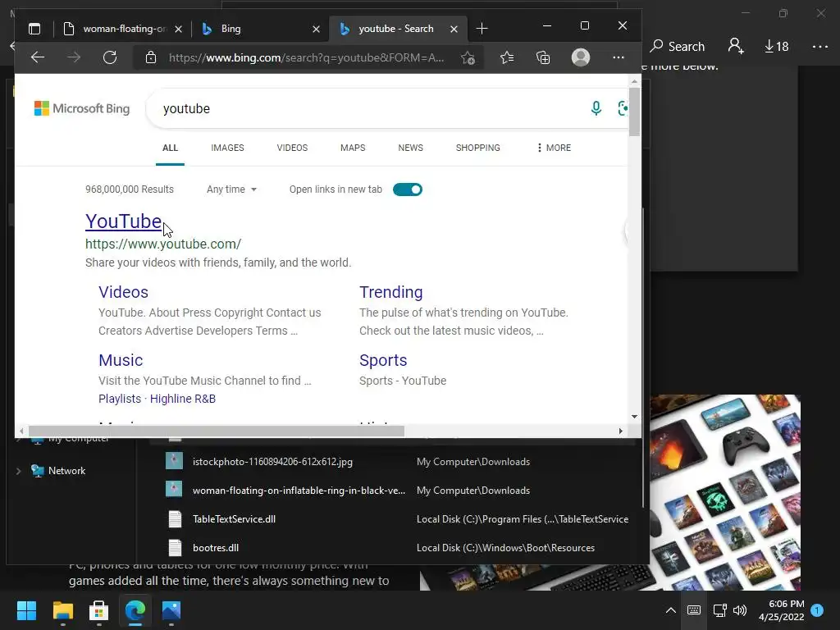840x630 pixels.
Task: Open the Sports sublink
Action: click(383, 360)
